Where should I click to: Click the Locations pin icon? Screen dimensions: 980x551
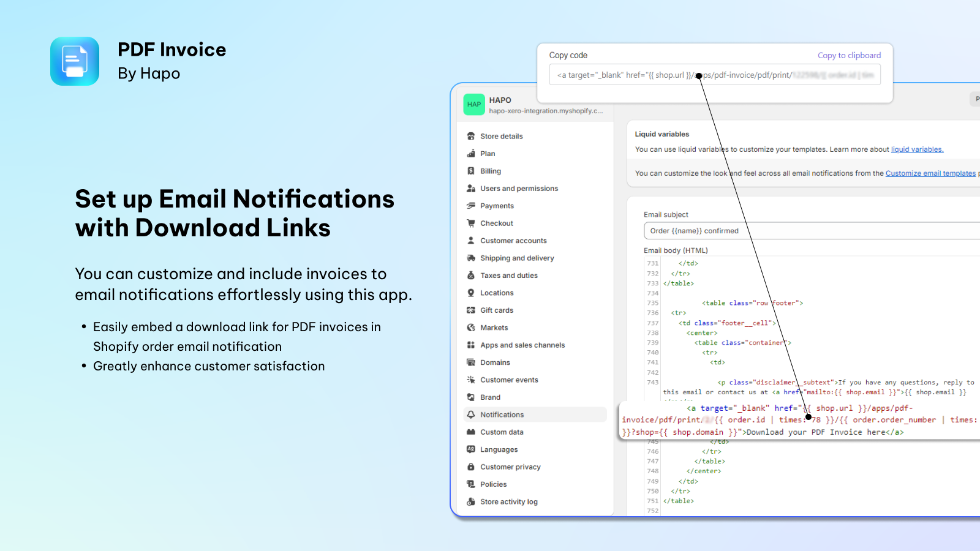tap(471, 293)
